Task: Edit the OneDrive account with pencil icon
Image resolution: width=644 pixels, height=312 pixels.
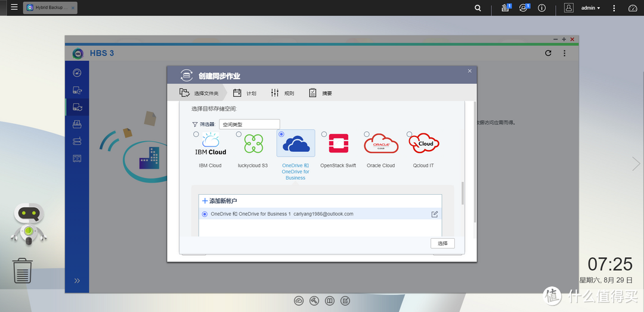Action: (x=435, y=214)
